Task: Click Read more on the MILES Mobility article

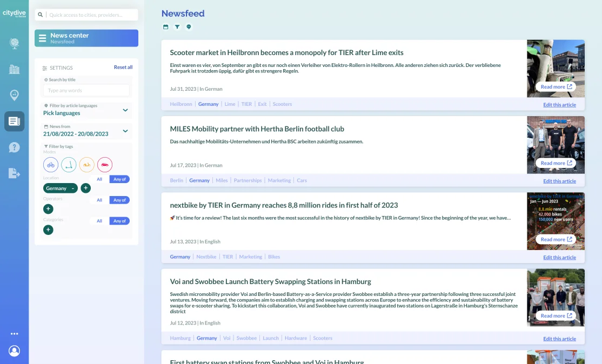Action: click(x=556, y=163)
